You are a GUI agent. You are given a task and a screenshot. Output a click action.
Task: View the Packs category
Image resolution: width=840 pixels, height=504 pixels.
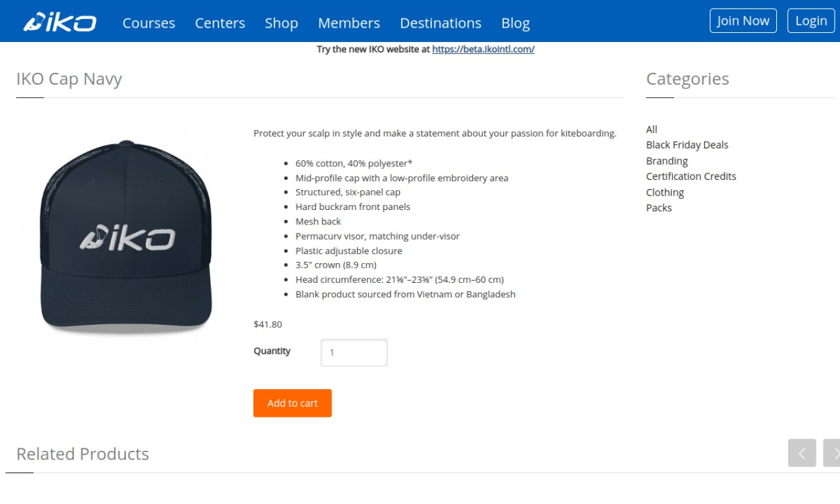(659, 208)
